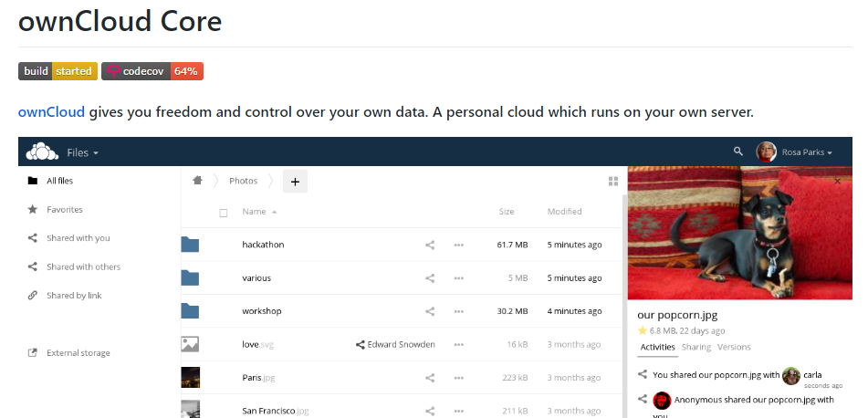Open External storage section
Image resolution: width=868 pixels, height=418 pixels.
pos(78,353)
